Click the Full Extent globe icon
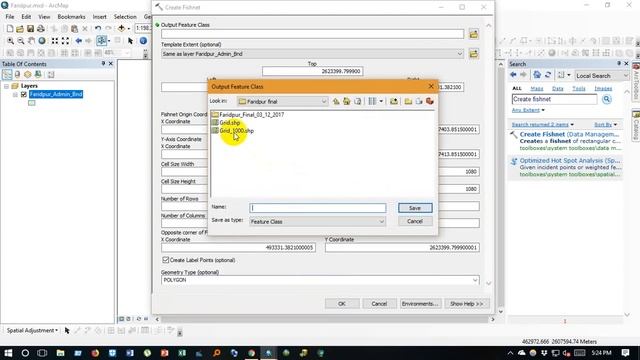 [x=42, y=41]
